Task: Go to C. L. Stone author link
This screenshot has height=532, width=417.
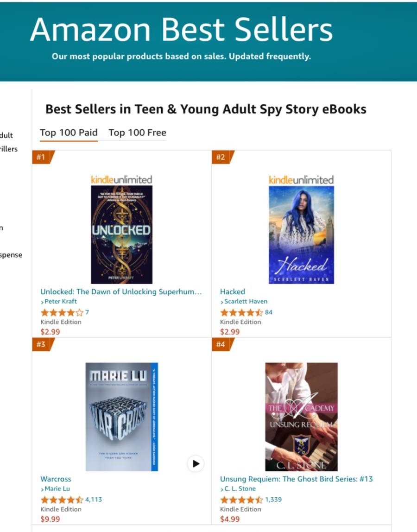Action: (240, 489)
